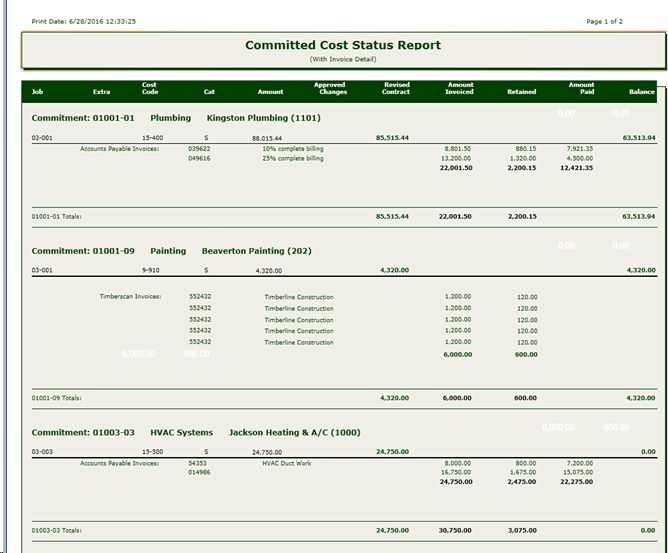Viewport: 668px width, 553px height.
Task: Click the 01003-03 Totals label
Action: tap(57, 530)
